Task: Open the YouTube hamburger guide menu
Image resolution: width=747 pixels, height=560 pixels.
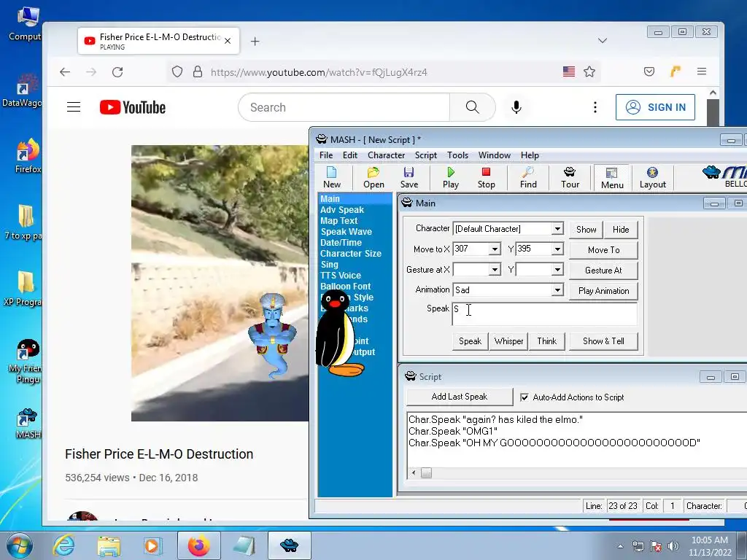Action: point(74,107)
